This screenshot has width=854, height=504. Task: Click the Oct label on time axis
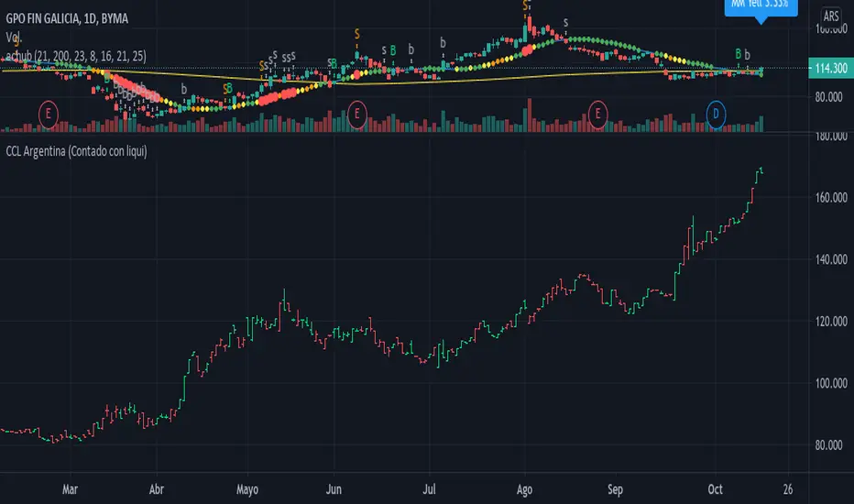point(715,489)
